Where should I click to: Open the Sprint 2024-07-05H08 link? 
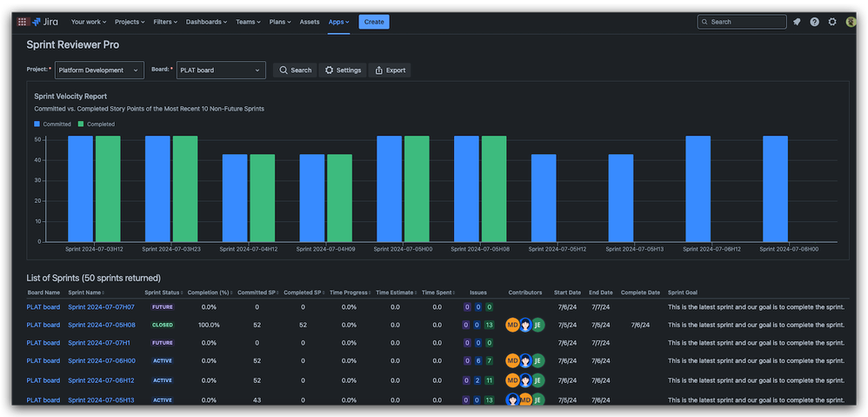[101, 325]
